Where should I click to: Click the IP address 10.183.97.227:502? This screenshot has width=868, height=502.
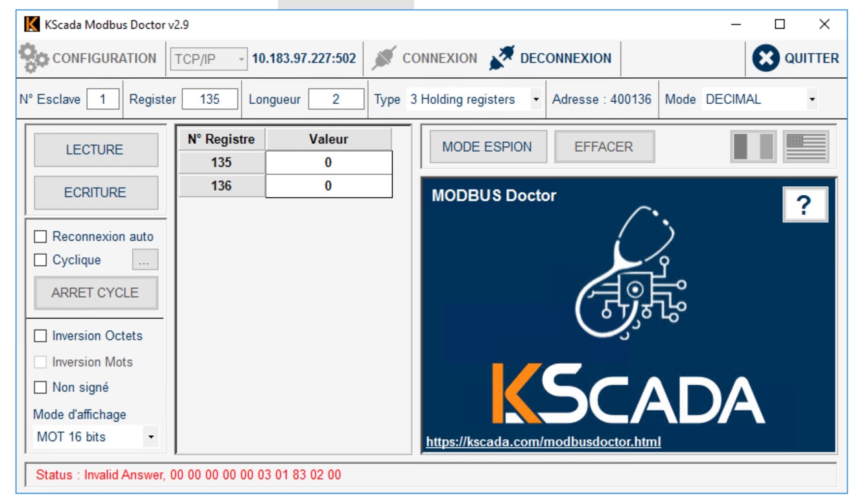pos(304,58)
